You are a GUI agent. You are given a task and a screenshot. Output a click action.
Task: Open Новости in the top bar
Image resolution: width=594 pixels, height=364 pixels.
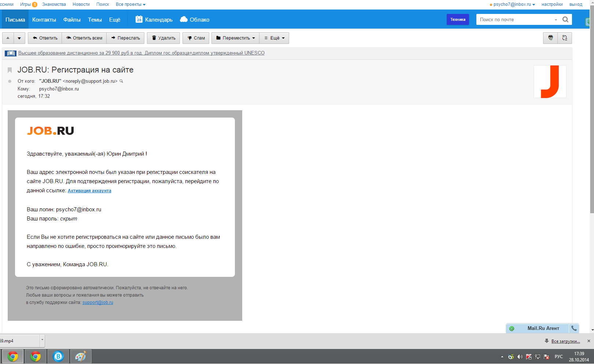click(x=81, y=4)
